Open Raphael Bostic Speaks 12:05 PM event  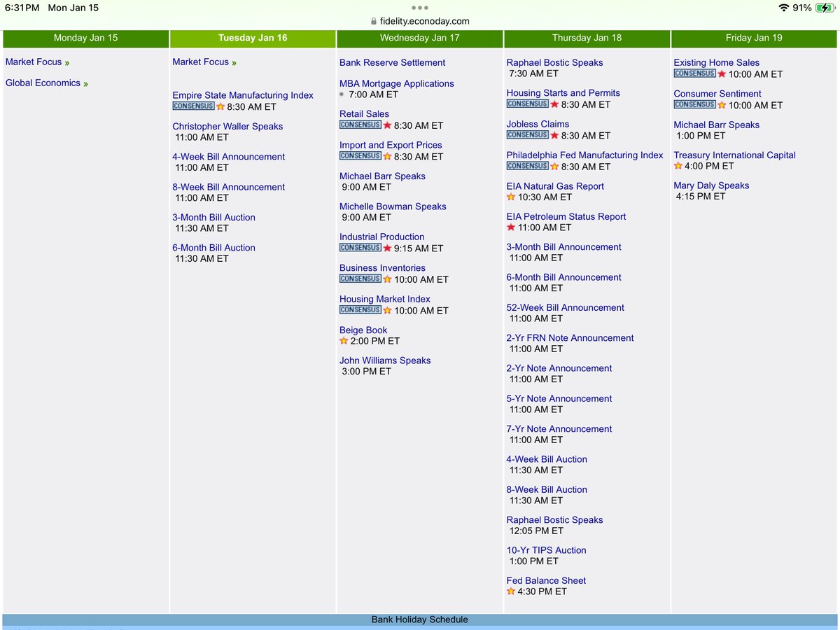[x=554, y=519]
